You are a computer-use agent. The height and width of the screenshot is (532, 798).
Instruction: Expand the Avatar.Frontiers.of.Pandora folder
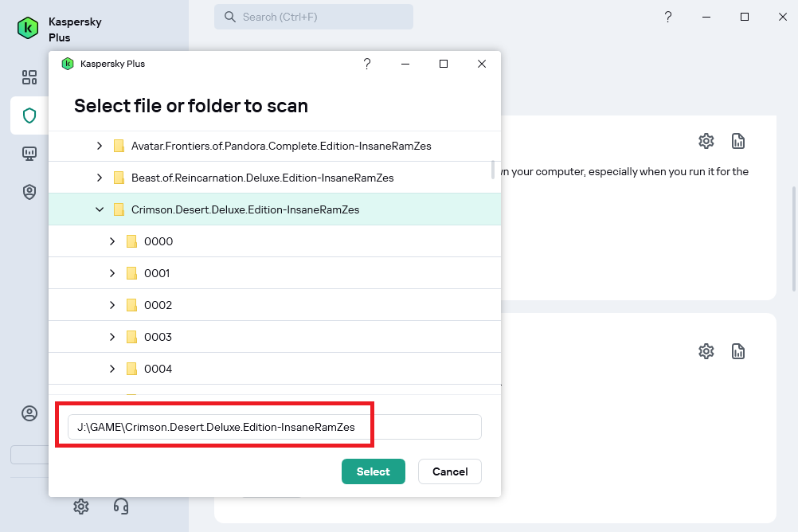[x=100, y=146]
